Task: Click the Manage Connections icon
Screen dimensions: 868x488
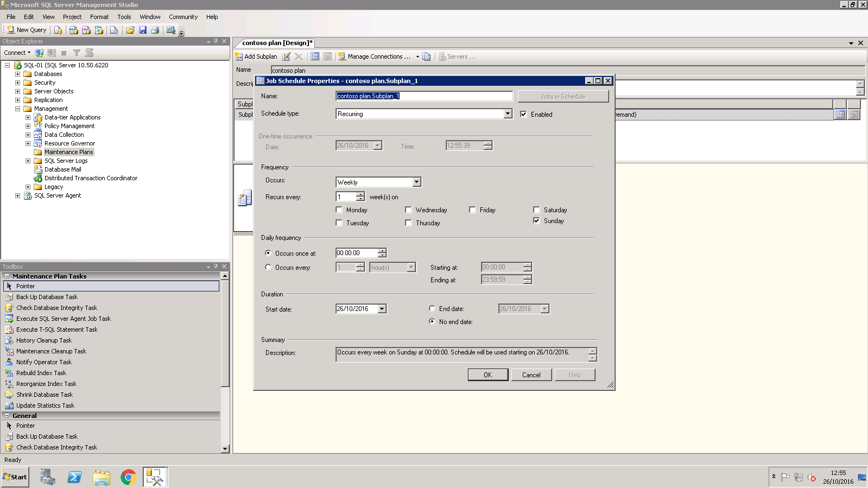Action: point(342,56)
